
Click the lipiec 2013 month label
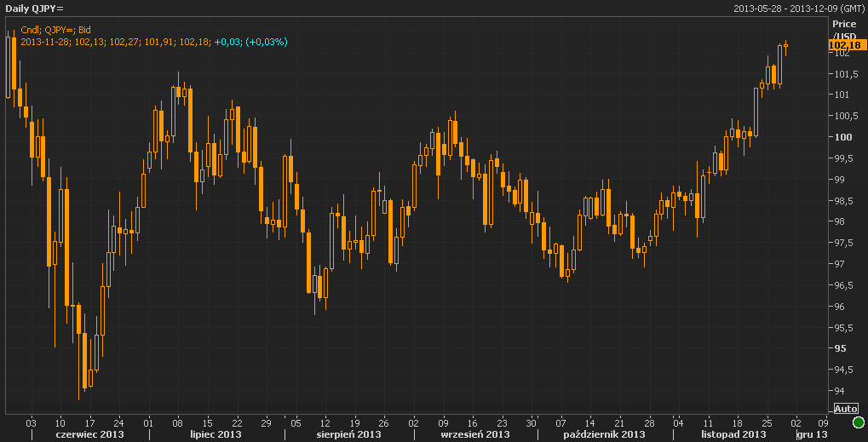coord(216,434)
